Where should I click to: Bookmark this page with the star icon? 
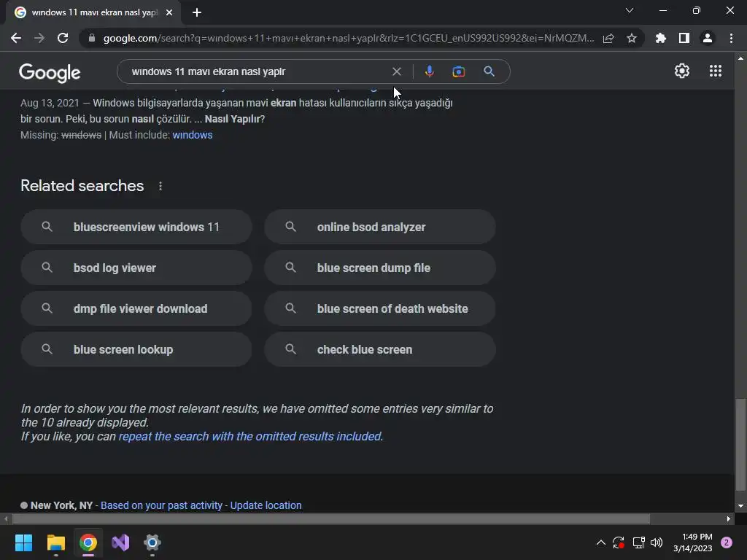coord(632,38)
